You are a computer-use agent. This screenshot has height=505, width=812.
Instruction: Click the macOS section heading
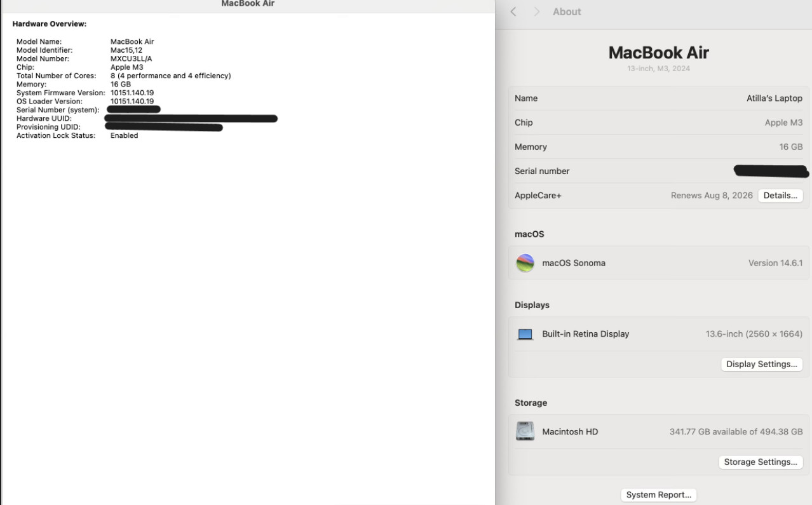[x=529, y=234]
